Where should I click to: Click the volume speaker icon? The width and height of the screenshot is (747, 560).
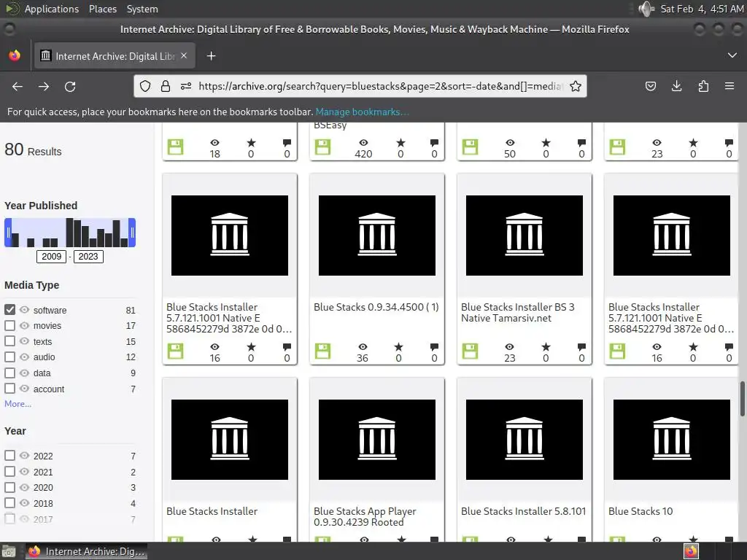click(x=646, y=9)
